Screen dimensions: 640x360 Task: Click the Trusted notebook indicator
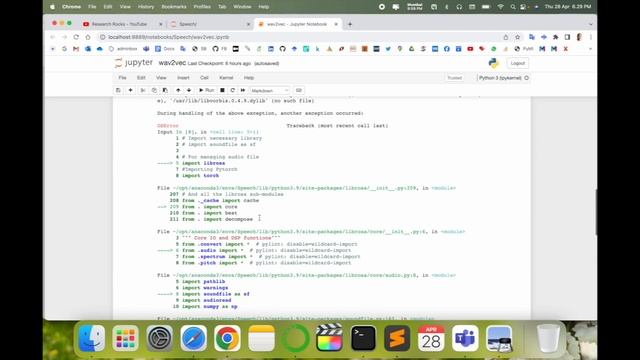point(454,78)
